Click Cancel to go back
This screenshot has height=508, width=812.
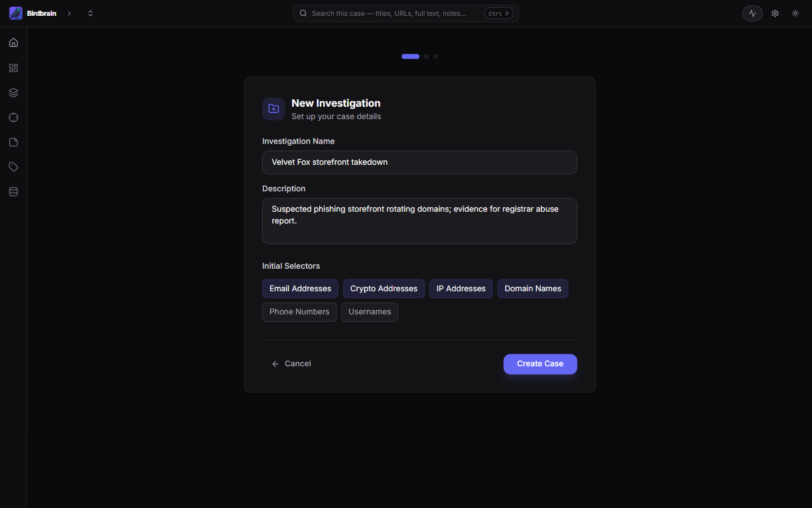[292, 364]
